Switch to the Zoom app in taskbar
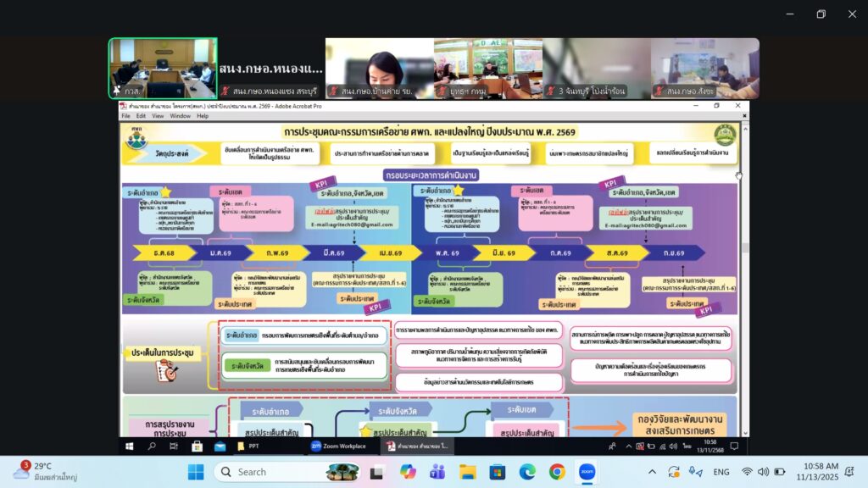Image resolution: width=868 pixels, height=488 pixels. (587, 471)
